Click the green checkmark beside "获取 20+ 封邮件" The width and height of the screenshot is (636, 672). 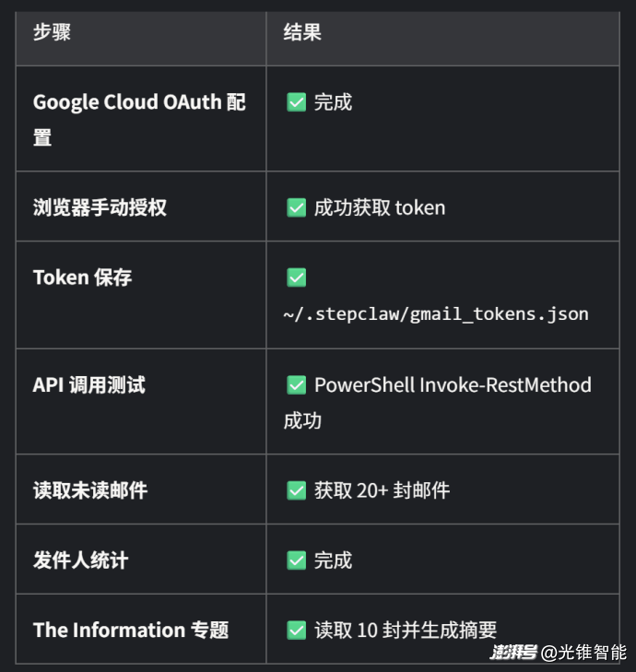tap(296, 489)
